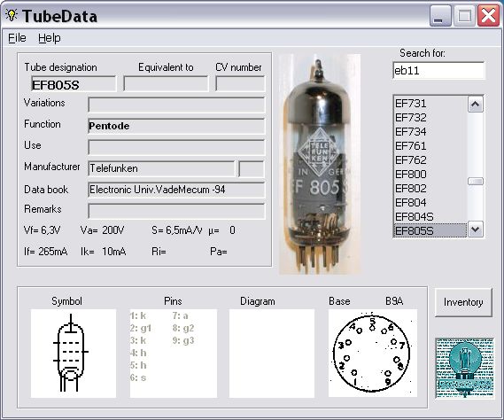The image size is (504, 420).
Task: Click the TubeData lightbulb title icon
Action: 12,15
